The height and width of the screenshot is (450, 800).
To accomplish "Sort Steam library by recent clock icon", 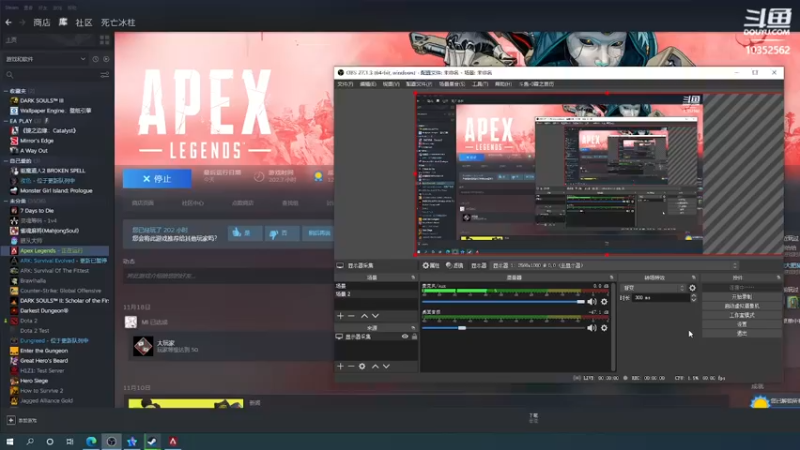I will 95,59.
